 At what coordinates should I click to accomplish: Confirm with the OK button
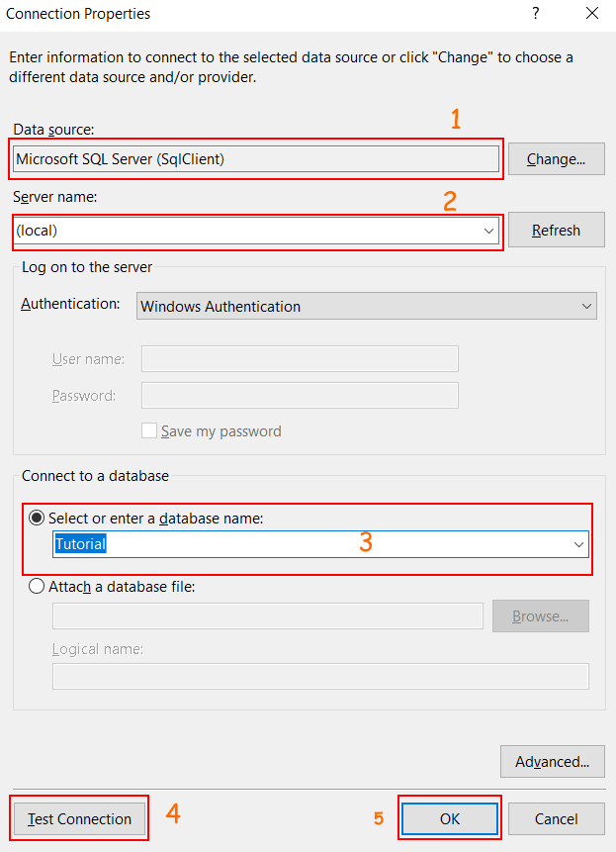coord(449,818)
